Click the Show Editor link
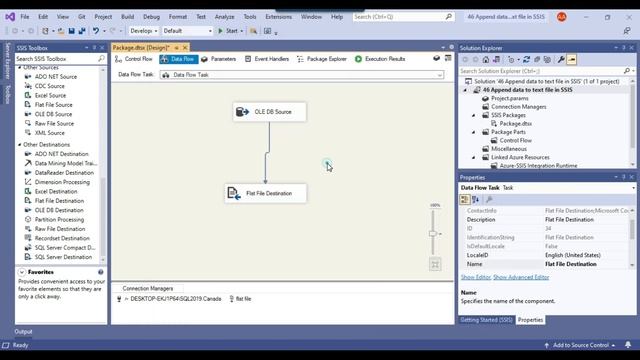 click(x=476, y=278)
